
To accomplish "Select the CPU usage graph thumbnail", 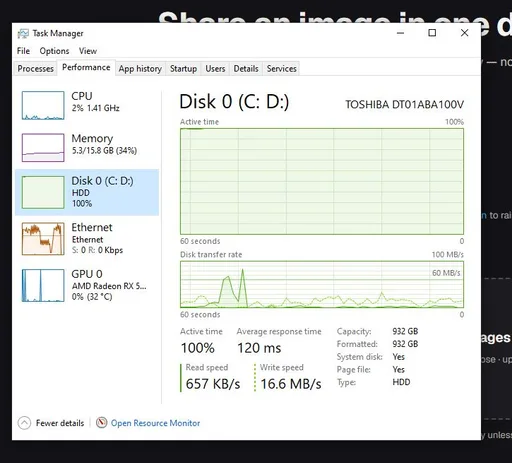I will pos(43,105).
